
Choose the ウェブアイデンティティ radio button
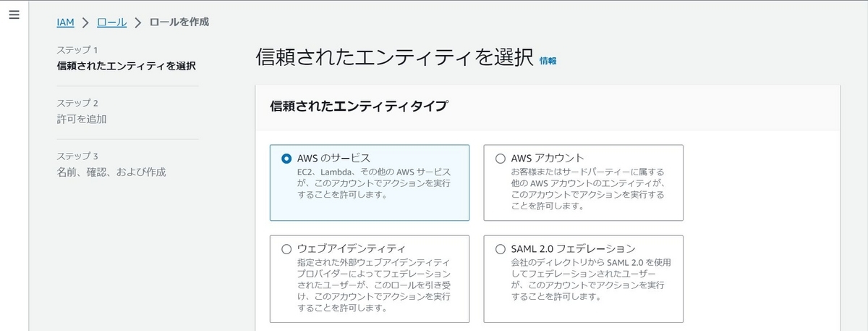tap(286, 248)
